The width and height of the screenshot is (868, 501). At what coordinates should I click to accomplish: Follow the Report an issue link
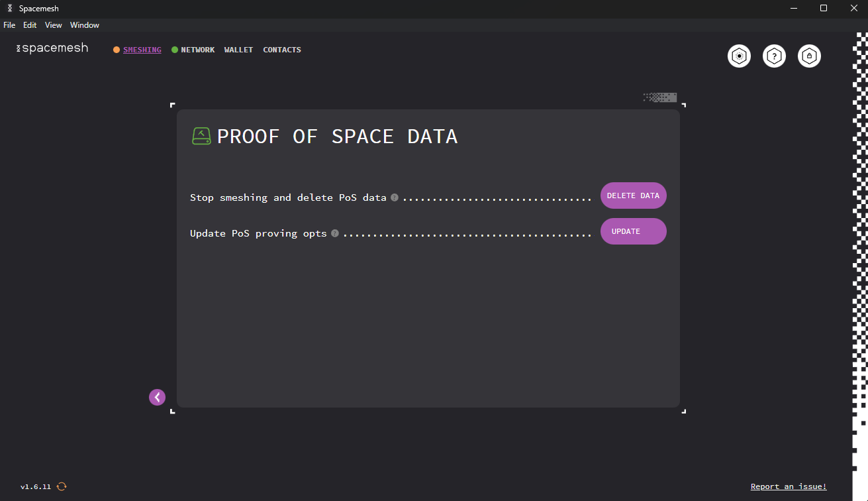click(789, 486)
